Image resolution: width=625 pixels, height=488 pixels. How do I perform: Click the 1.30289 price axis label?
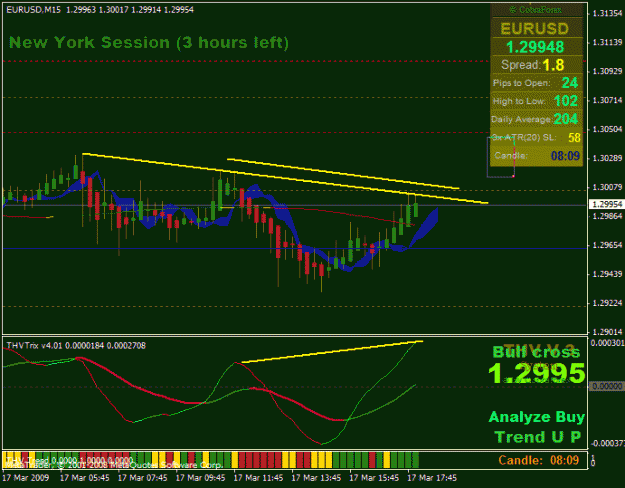[x=607, y=158]
